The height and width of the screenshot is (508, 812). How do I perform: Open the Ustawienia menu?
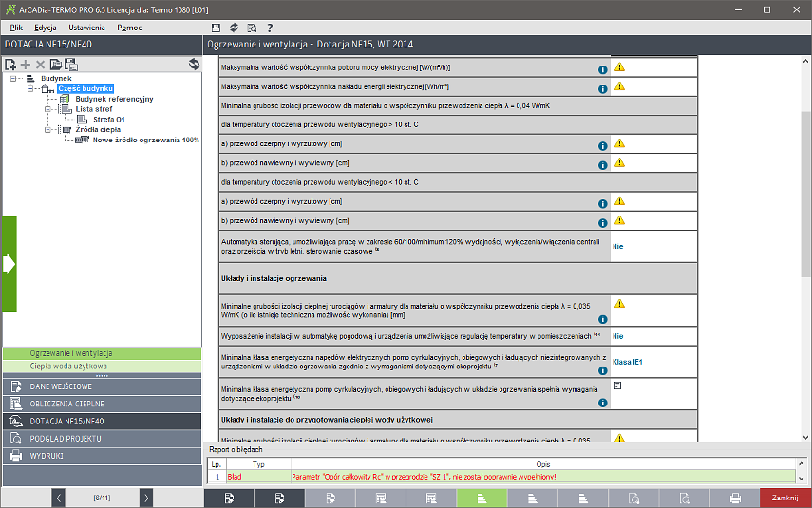click(86, 28)
